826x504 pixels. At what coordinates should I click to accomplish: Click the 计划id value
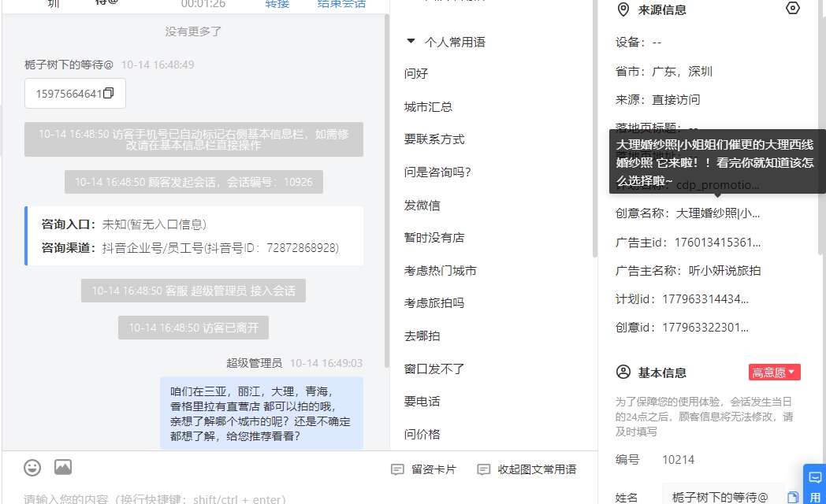705,299
